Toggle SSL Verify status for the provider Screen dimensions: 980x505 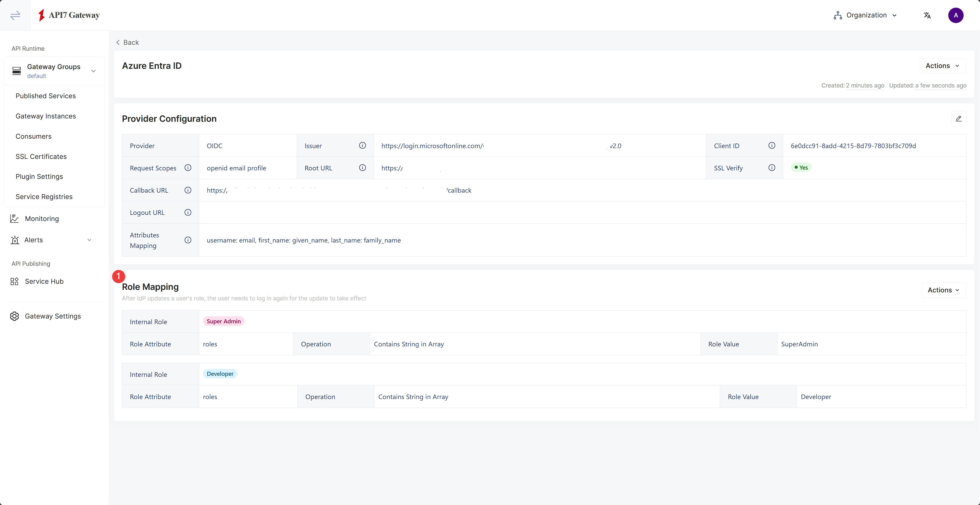801,168
